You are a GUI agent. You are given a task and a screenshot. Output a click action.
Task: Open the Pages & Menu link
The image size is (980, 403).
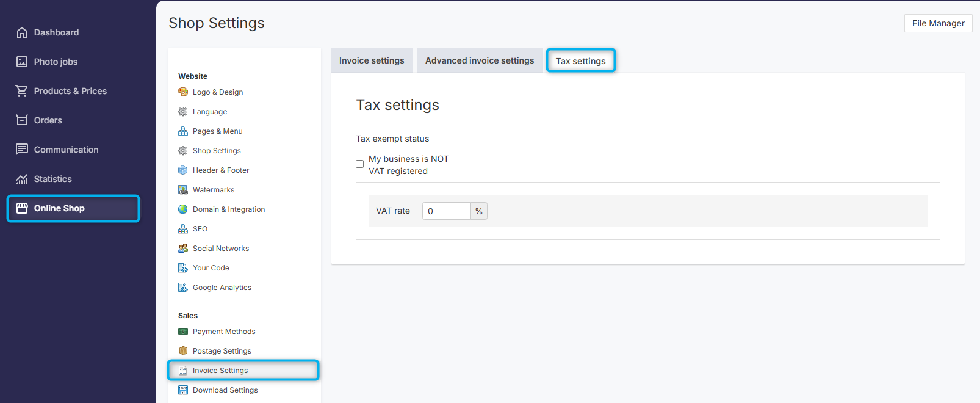pos(218,131)
